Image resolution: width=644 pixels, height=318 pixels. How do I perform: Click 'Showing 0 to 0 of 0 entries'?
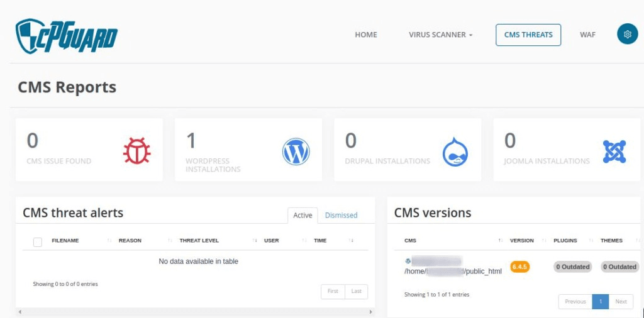coord(65,284)
